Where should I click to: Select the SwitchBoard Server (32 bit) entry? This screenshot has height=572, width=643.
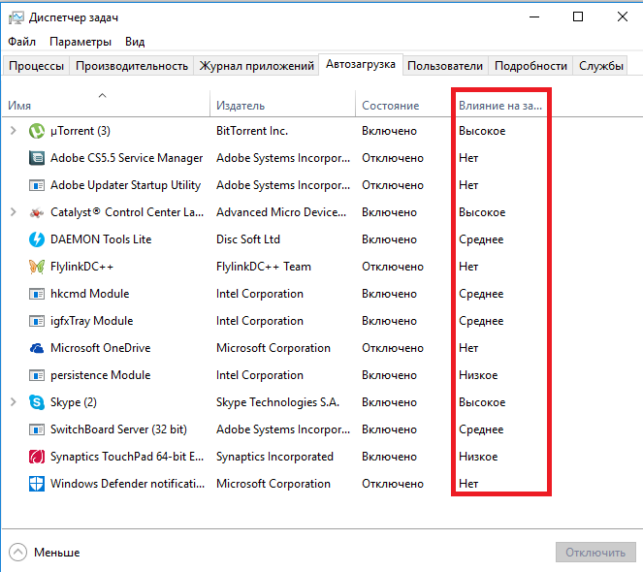119,430
